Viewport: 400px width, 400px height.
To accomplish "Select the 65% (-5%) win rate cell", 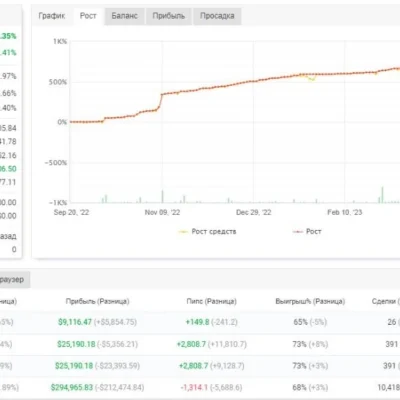I will click(310, 322).
